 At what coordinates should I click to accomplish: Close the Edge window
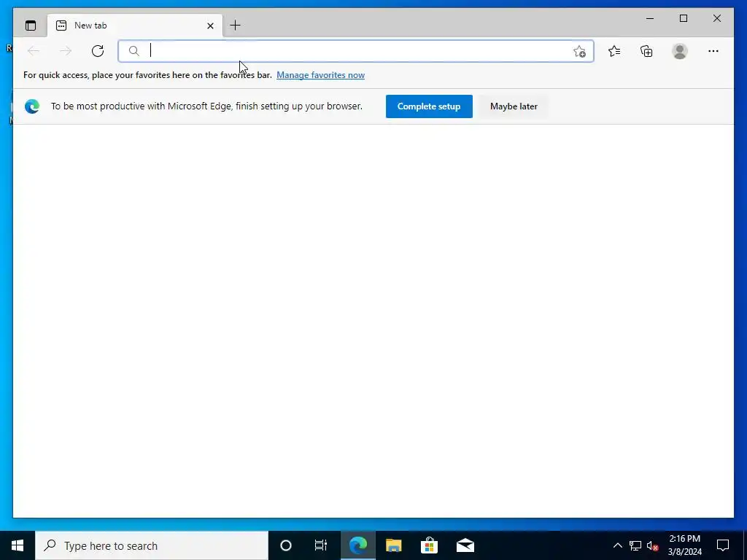tap(716, 18)
